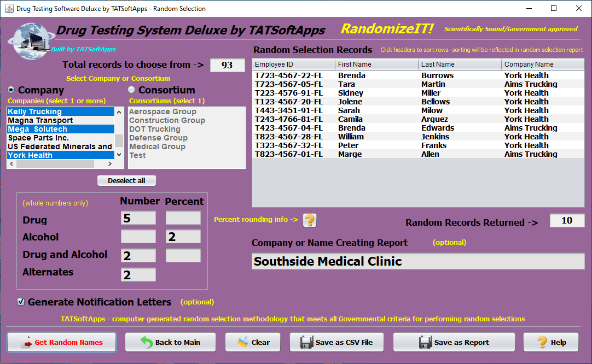Image resolution: width=592 pixels, height=364 pixels.
Task: Select US Federated Minerals company
Action: click(x=60, y=146)
